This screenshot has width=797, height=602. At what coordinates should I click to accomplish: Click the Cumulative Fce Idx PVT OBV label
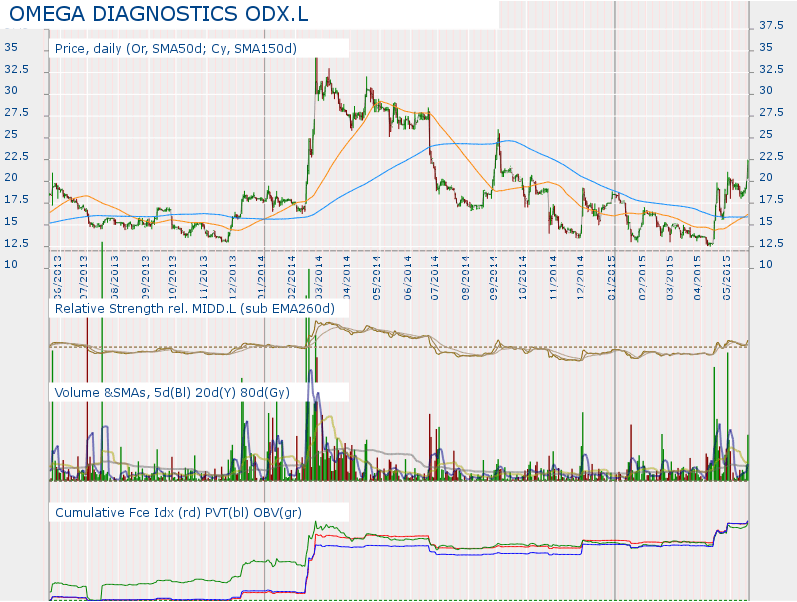178,513
